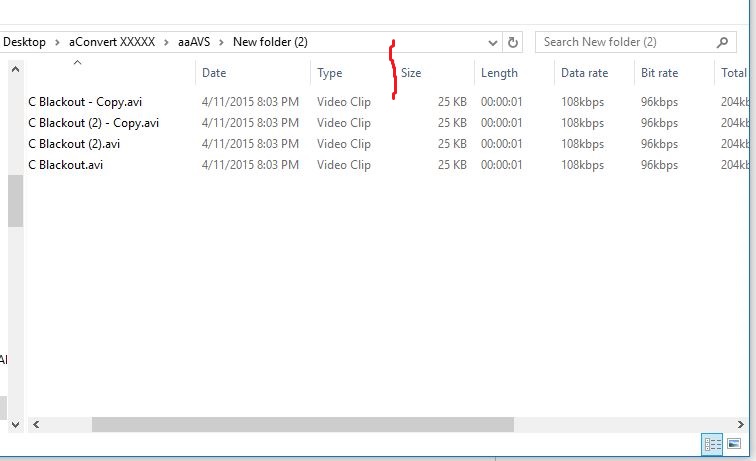
Task: Expand chevron after aConvert XXXXX breadcrumb
Action: pyautogui.click(x=167, y=42)
